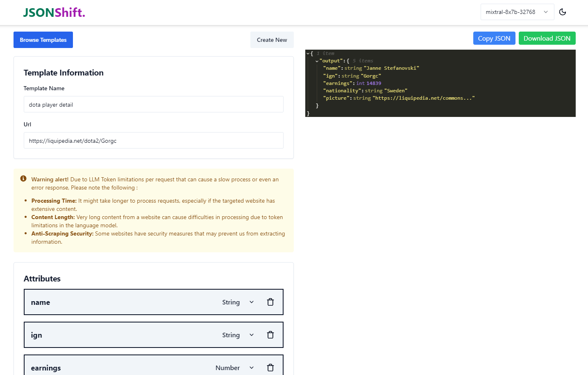This screenshot has width=588, height=375.
Task: Focus the Url input field
Action: coord(154,140)
